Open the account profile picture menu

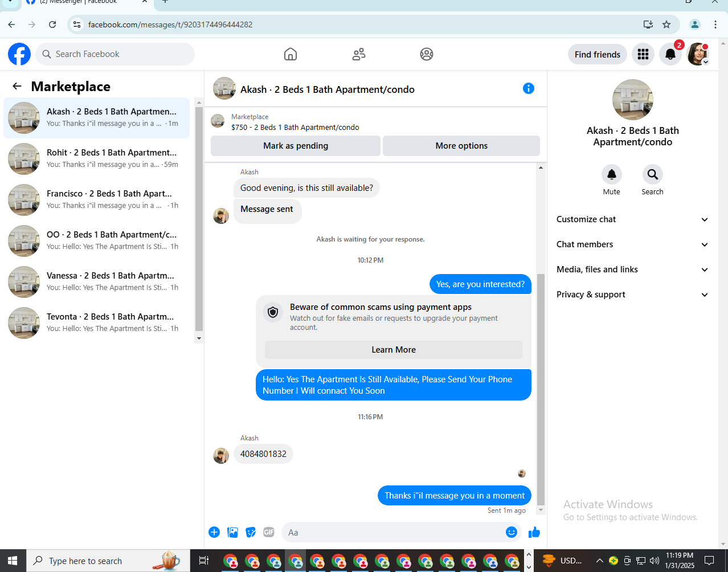tap(698, 54)
